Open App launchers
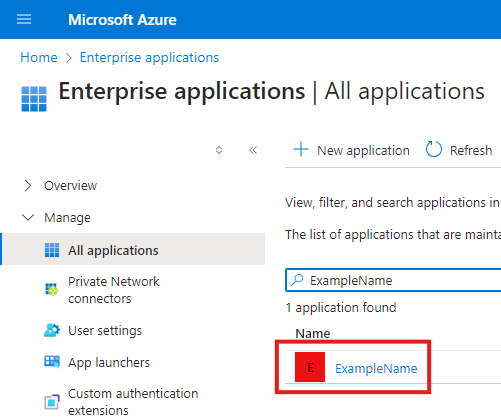The height and width of the screenshot is (420, 501). [x=109, y=362]
